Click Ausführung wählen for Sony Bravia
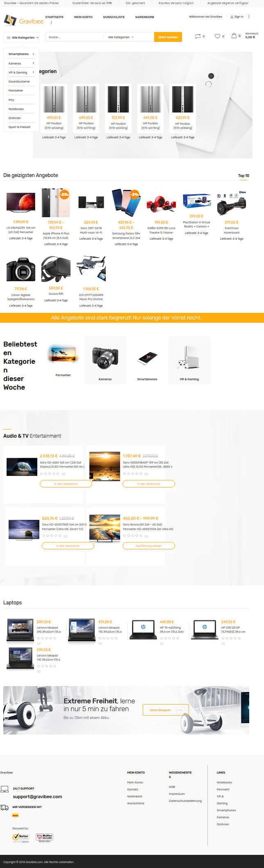Screen dimensions: 264x868 click(x=149, y=546)
